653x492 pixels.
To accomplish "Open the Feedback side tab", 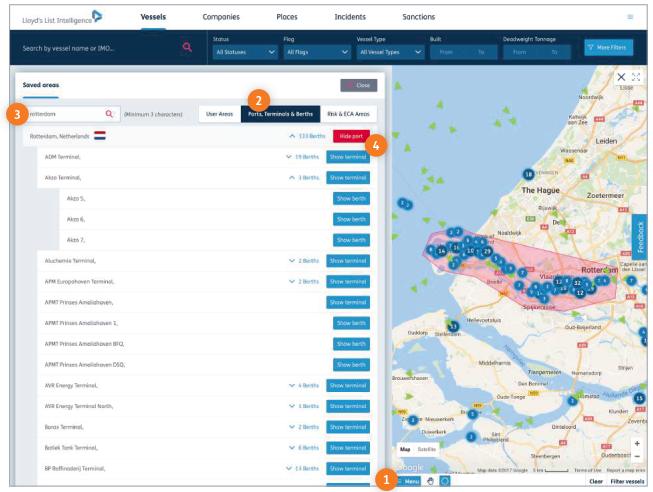I will pos(641,237).
